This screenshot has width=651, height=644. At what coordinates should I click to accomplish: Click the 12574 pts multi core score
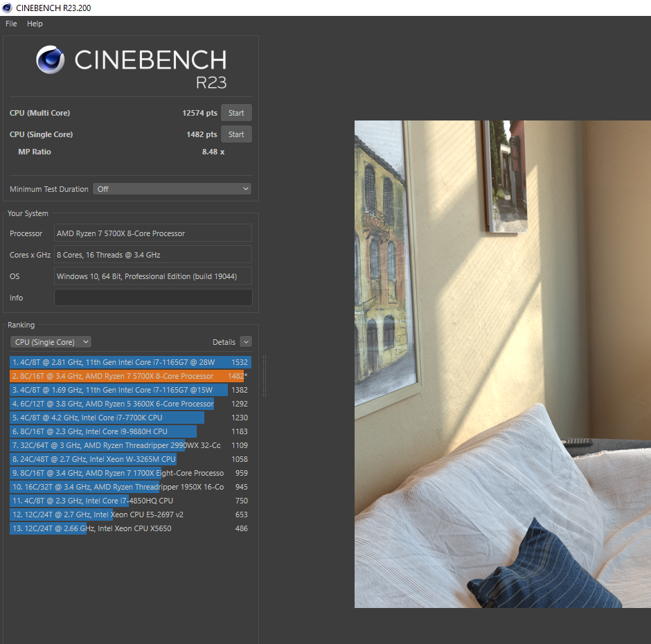(199, 113)
